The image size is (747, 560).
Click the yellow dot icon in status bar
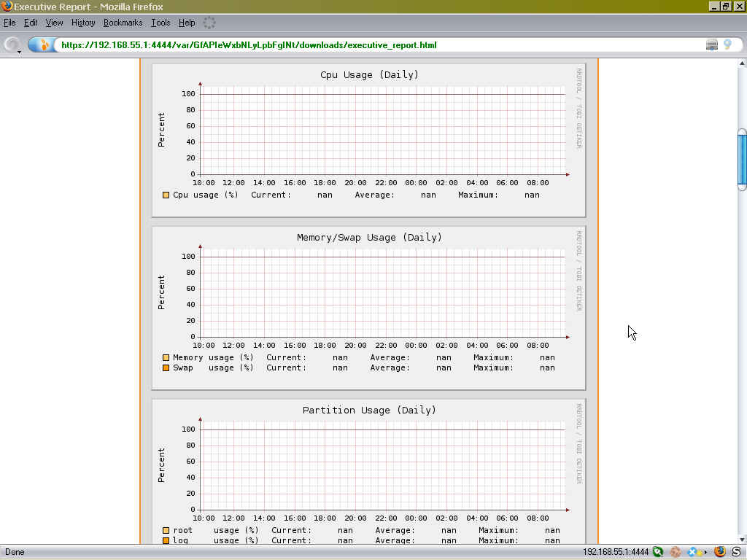(700, 553)
